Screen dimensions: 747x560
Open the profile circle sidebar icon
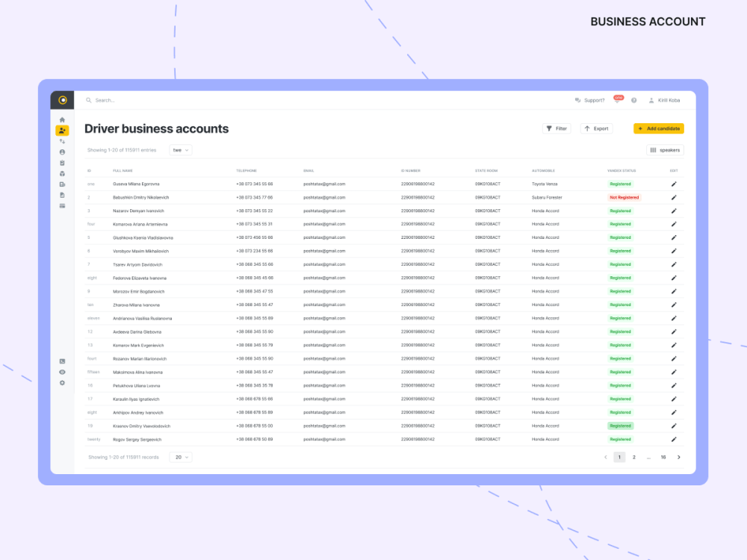[x=62, y=152]
